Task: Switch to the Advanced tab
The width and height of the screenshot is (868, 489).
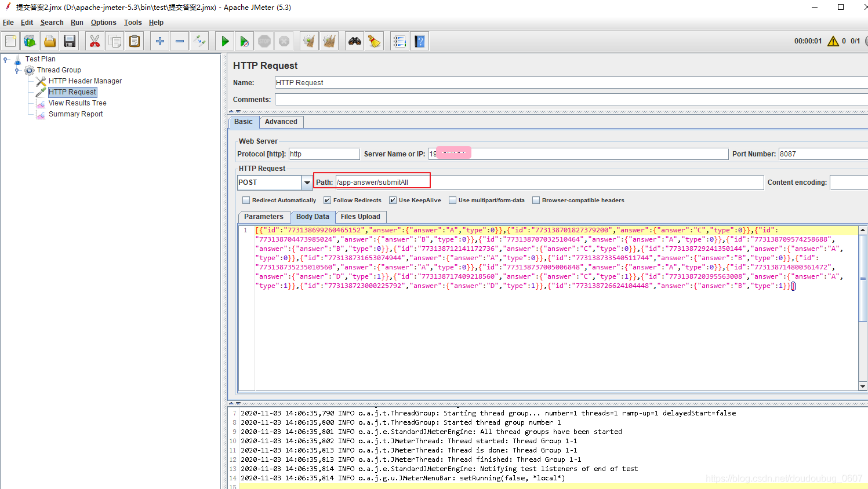Action: point(281,122)
